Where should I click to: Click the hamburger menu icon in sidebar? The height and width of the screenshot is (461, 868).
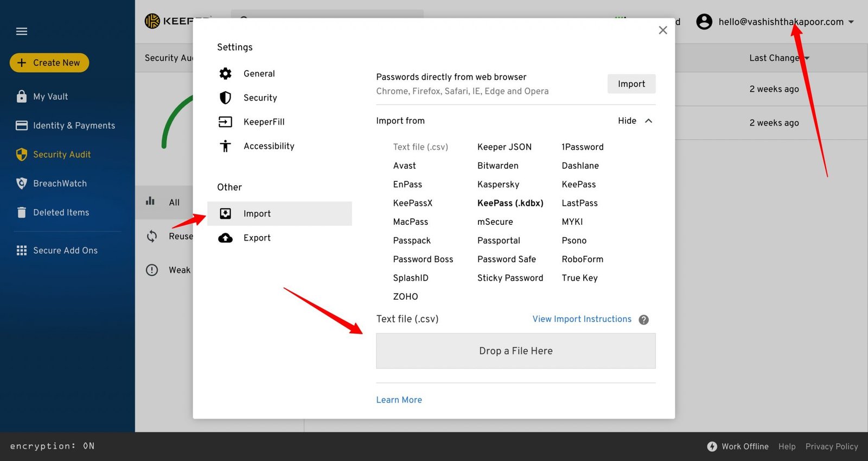pos(22,31)
